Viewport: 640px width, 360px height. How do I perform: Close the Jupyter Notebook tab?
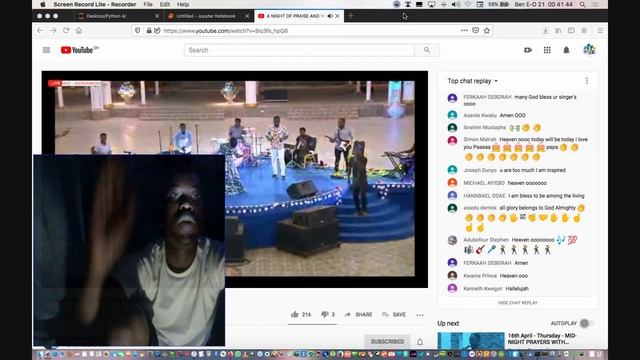coord(247,16)
